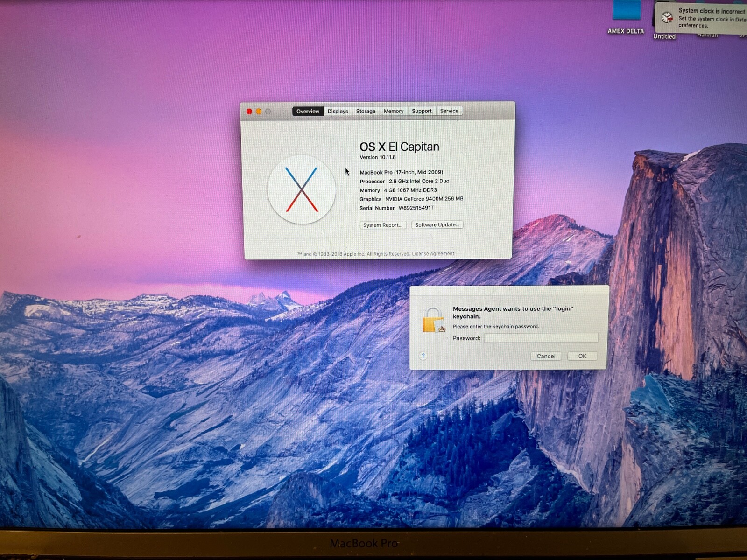Click the clock icon in notification
Image resolution: width=747 pixels, height=560 pixels.
667,17
